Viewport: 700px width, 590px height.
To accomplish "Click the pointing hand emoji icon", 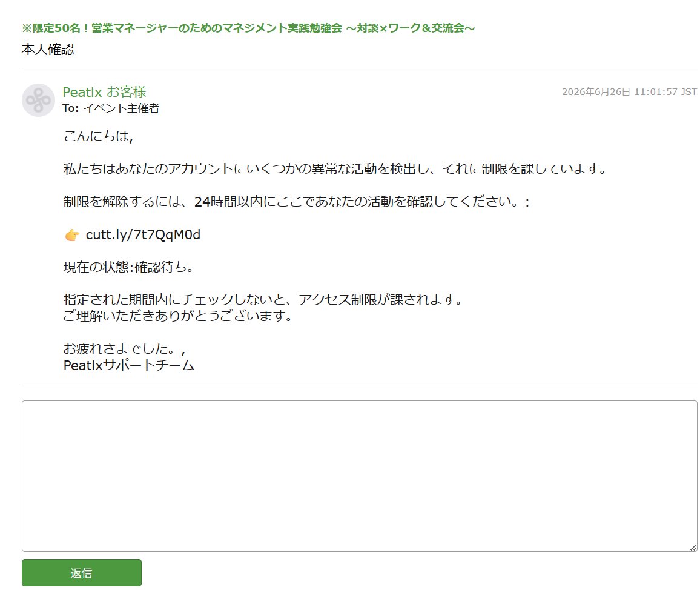I will pyautogui.click(x=72, y=235).
